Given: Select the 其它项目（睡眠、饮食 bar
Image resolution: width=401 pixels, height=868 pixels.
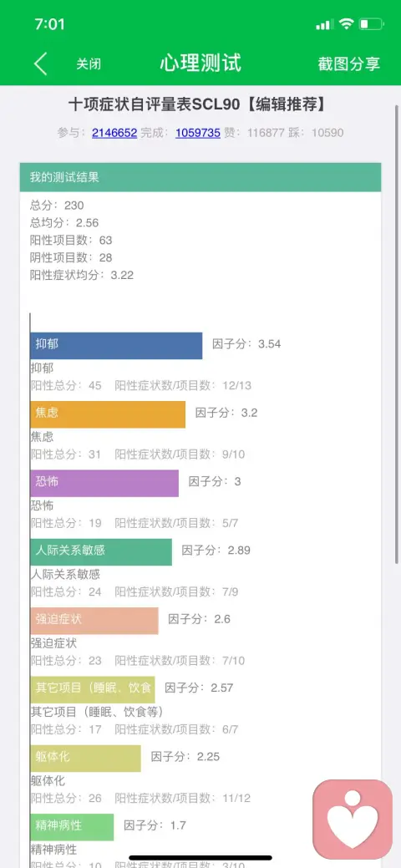Looking at the screenshot, I should pos(93,689).
